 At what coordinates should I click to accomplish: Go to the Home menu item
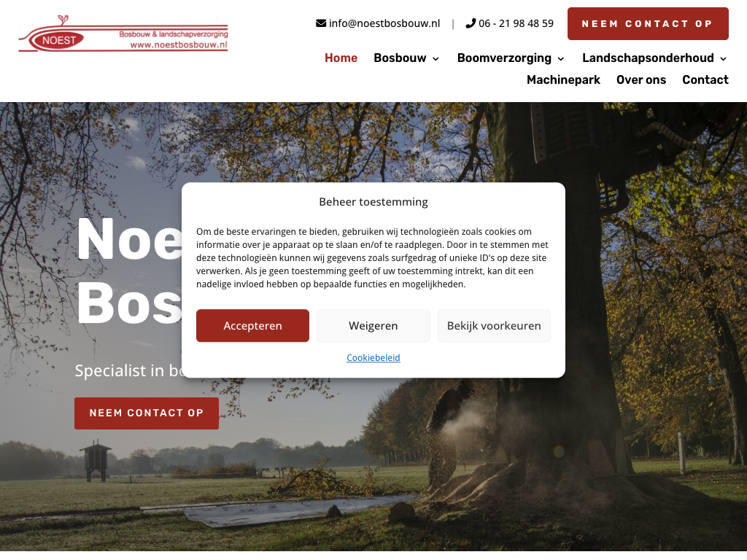point(341,58)
